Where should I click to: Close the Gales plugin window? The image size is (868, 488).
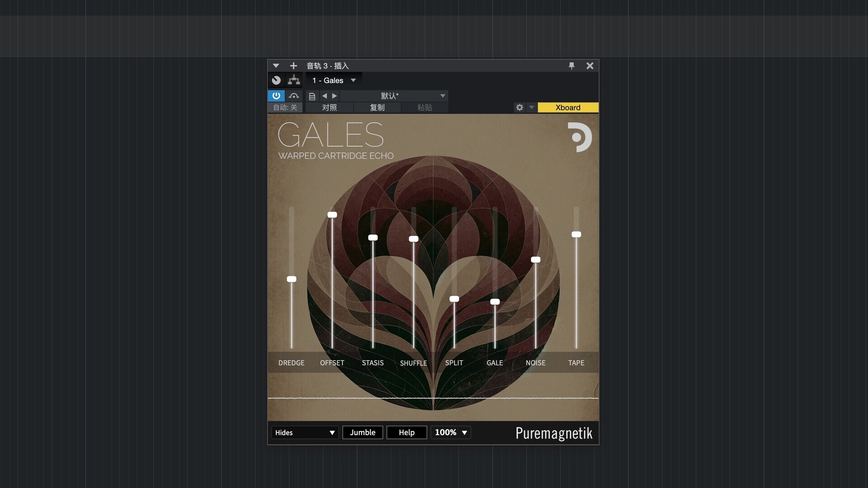click(x=590, y=66)
